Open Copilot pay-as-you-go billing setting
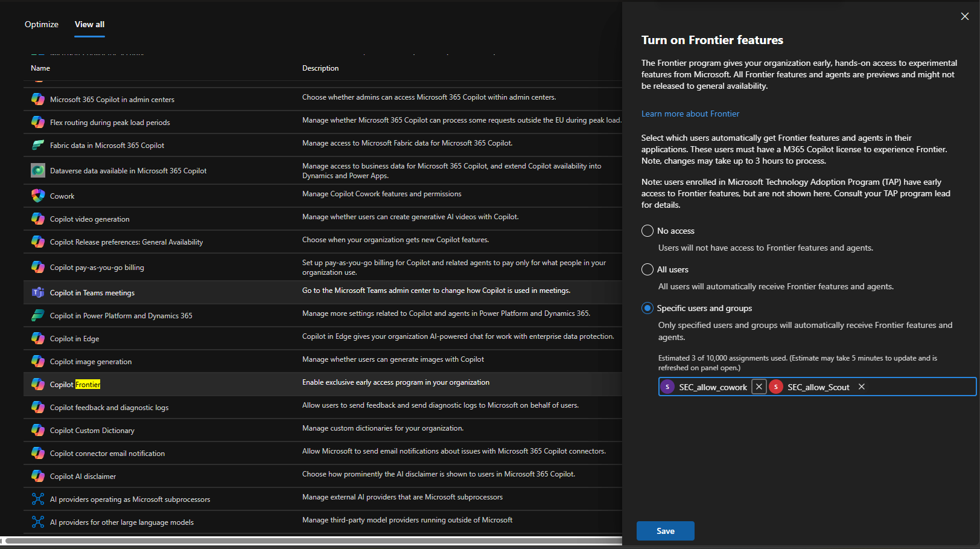The width and height of the screenshot is (980, 549). [97, 267]
